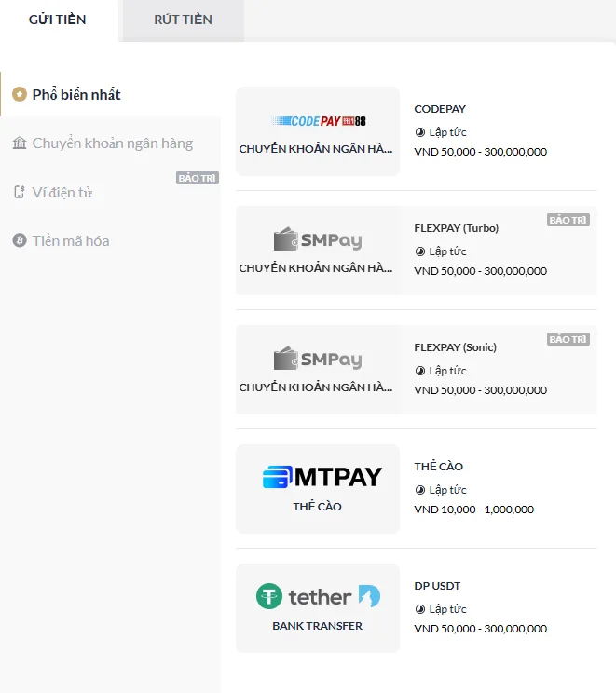Open Tiền mã hóa category
Viewport: 616px width, 693px height.
tap(71, 240)
